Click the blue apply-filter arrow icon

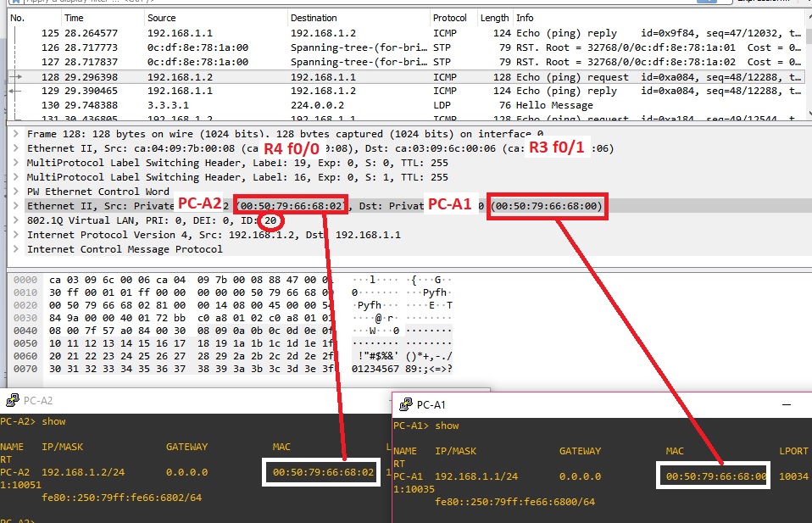[x=708, y=3]
